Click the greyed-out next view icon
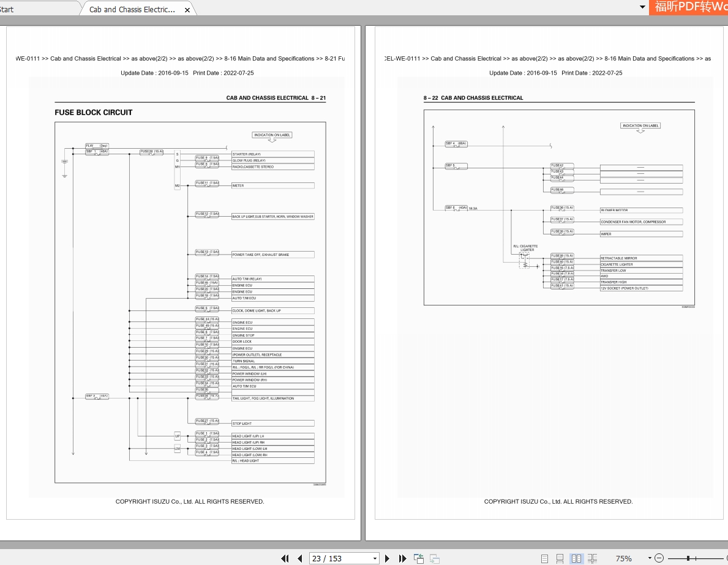 (x=434, y=558)
